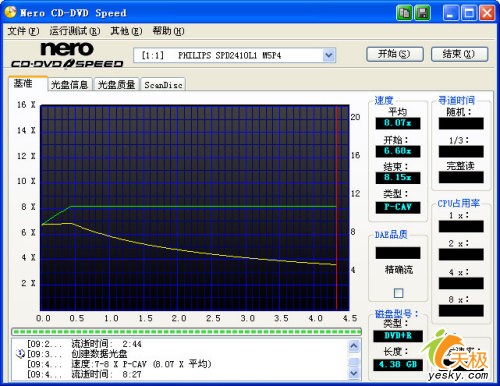Click the Nero disc icon in title bar
Screen dimensions: 500x386
coord(10,12)
